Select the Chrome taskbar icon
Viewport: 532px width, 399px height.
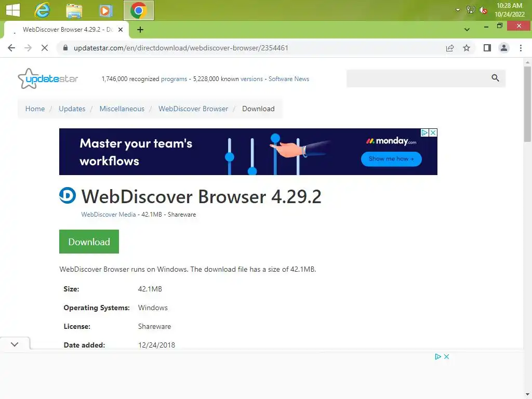point(138,10)
